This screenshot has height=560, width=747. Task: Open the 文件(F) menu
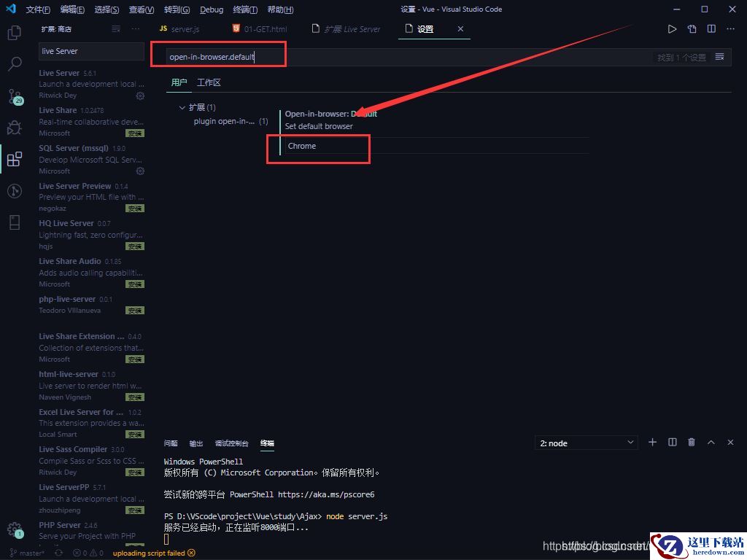[38, 9]
